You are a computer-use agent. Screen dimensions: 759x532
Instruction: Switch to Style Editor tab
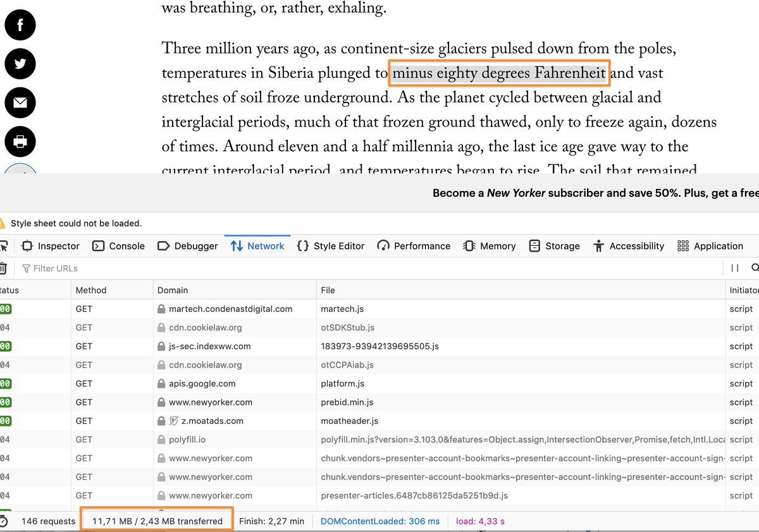pyautogui.click(x=331, y=246)
